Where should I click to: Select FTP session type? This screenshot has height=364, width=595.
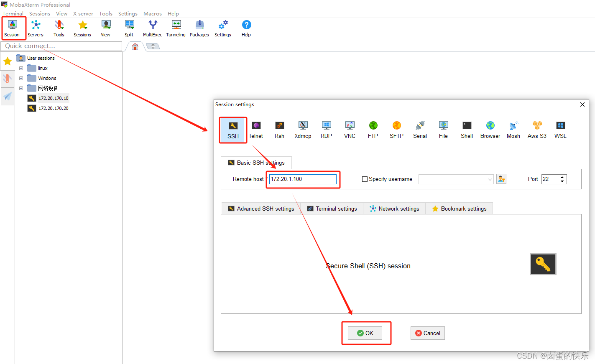tap(373, 130)
